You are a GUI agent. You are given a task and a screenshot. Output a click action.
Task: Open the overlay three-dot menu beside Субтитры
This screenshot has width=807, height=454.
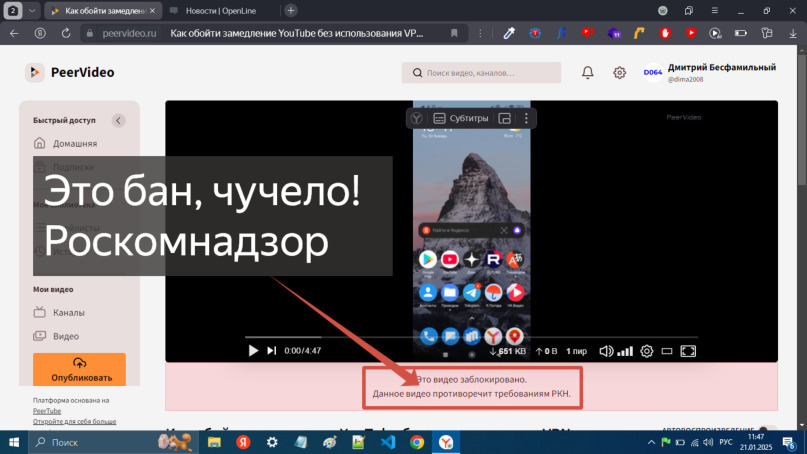click(x=526, y=118)
